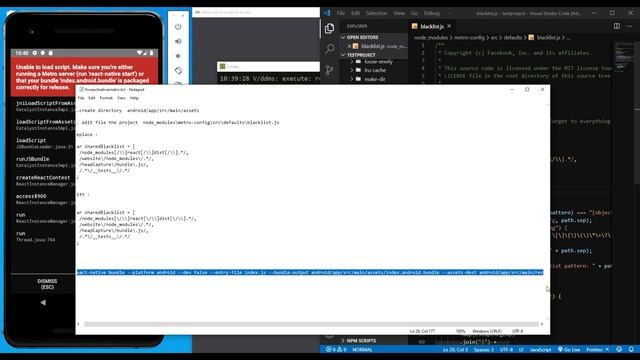Screen dimensions: 640x360
Task: Click the emulator volume down icon
Action: pyautogui.click(x=178, y=56)
